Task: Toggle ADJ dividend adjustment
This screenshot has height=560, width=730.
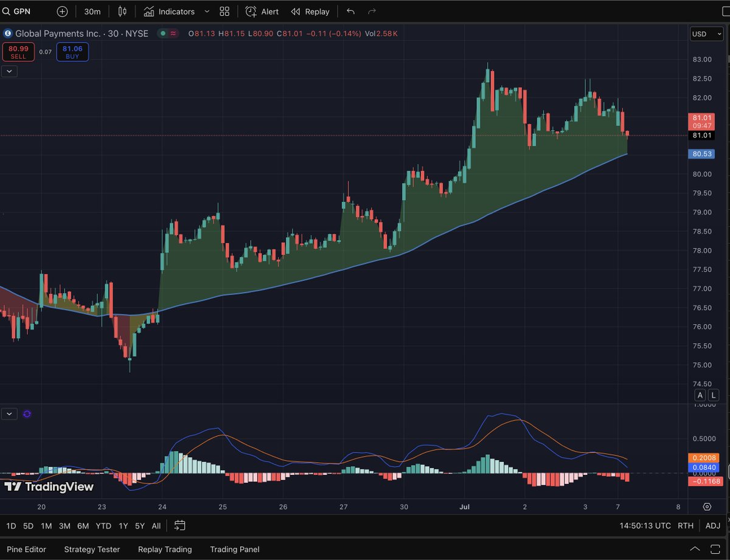Action: [713, 526]
